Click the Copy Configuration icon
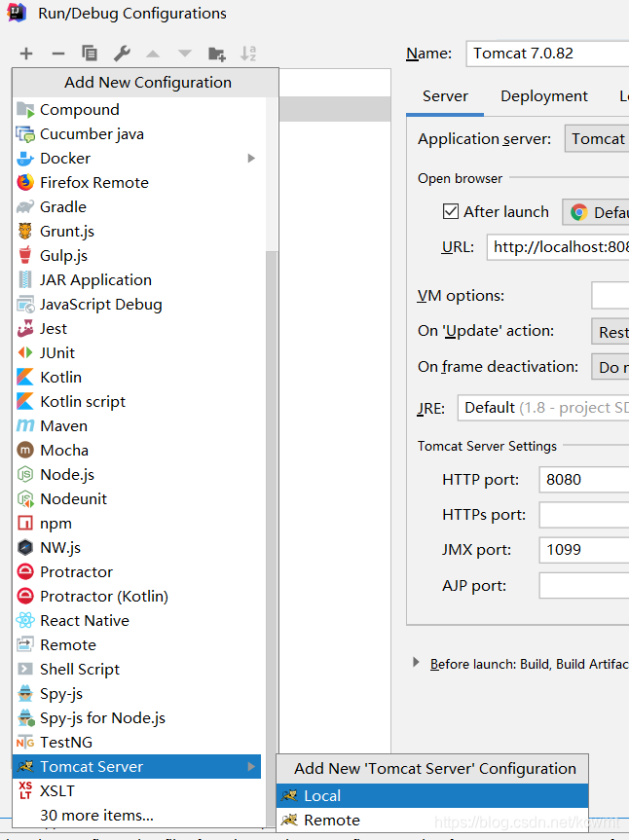Image resolution: width=629 pixels, height=840 pixels. [x=90, y=53]
